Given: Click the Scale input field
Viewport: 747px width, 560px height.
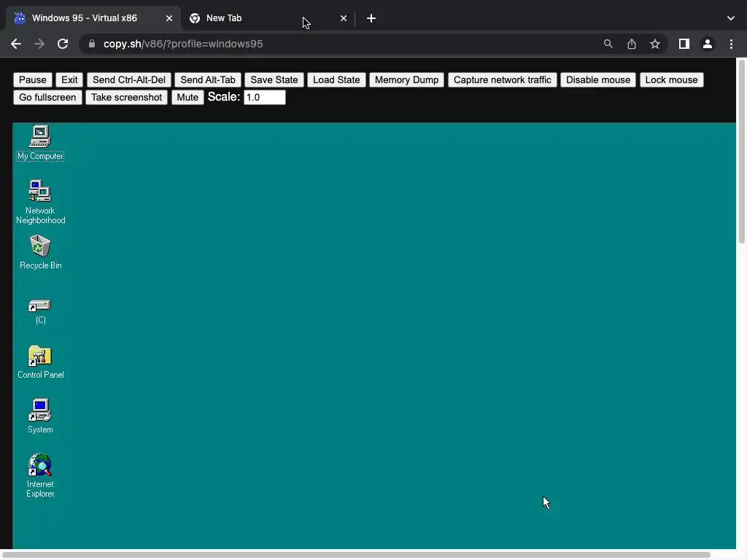Looking at the screenshot, I should coord(264,98).
